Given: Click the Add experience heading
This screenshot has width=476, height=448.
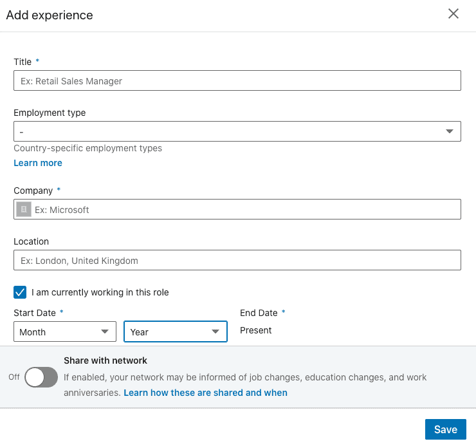Looking at the screenshot, I should pyautogui.click(x=50, y=15).
